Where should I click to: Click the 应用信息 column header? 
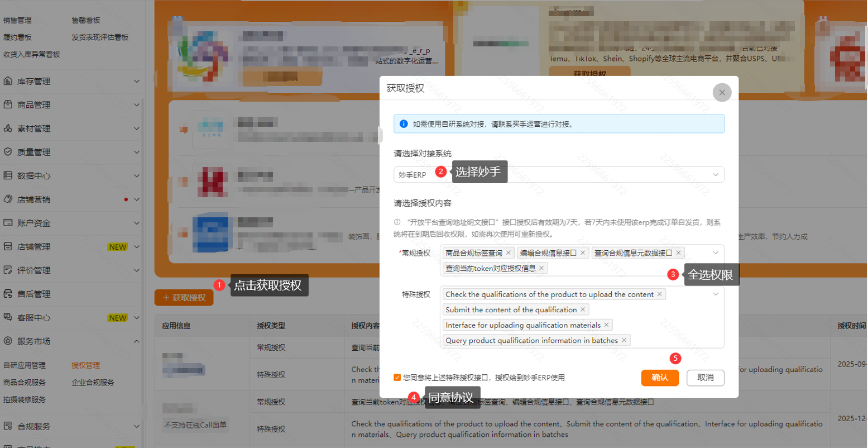[176, 326]
